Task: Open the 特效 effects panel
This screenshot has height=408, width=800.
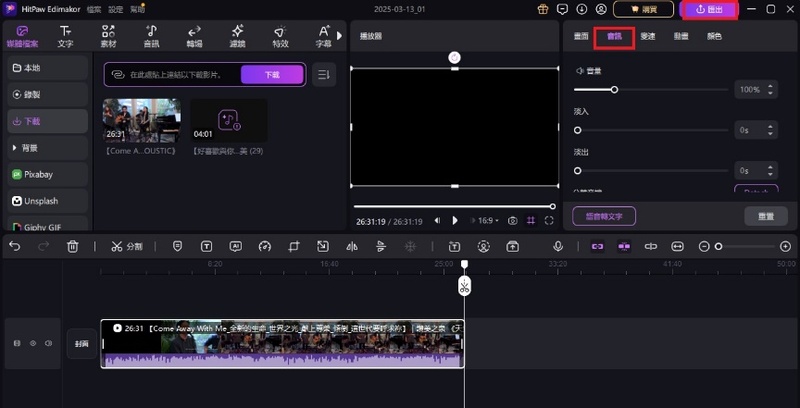Action: point(281,37)
